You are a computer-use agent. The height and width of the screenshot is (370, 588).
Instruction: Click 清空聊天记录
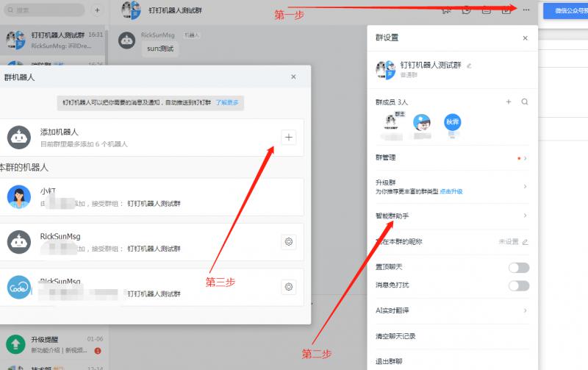[395, 336]
